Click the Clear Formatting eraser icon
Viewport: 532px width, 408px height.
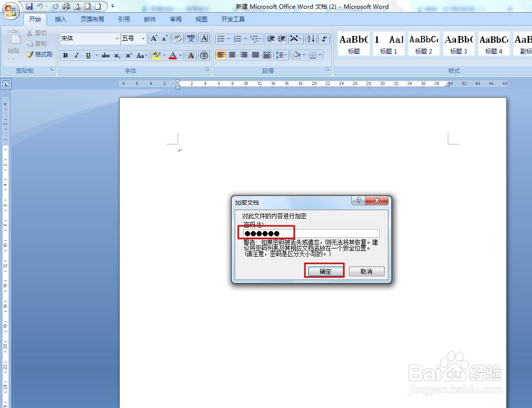178,38
